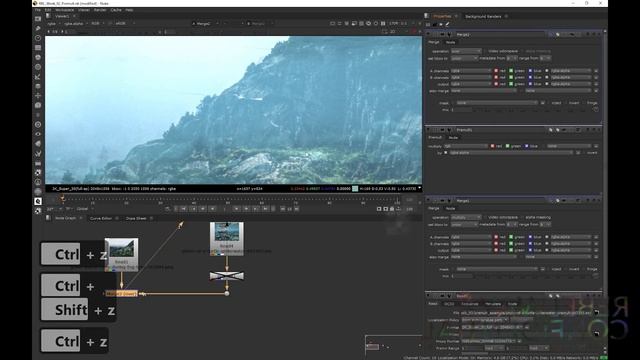Open the Cache menu
Image resolution: width=640 pixels, height=360 pixels.
[x=116, y=10]
